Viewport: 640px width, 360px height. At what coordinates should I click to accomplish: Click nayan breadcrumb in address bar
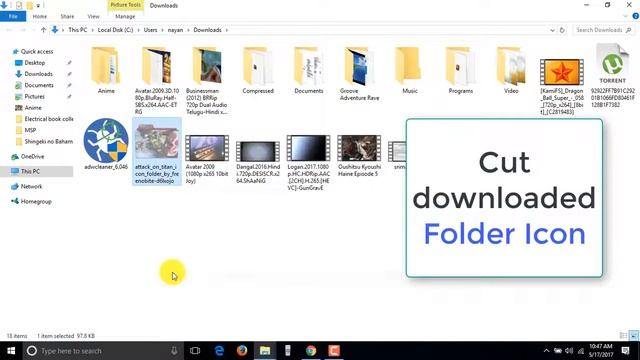175,30
